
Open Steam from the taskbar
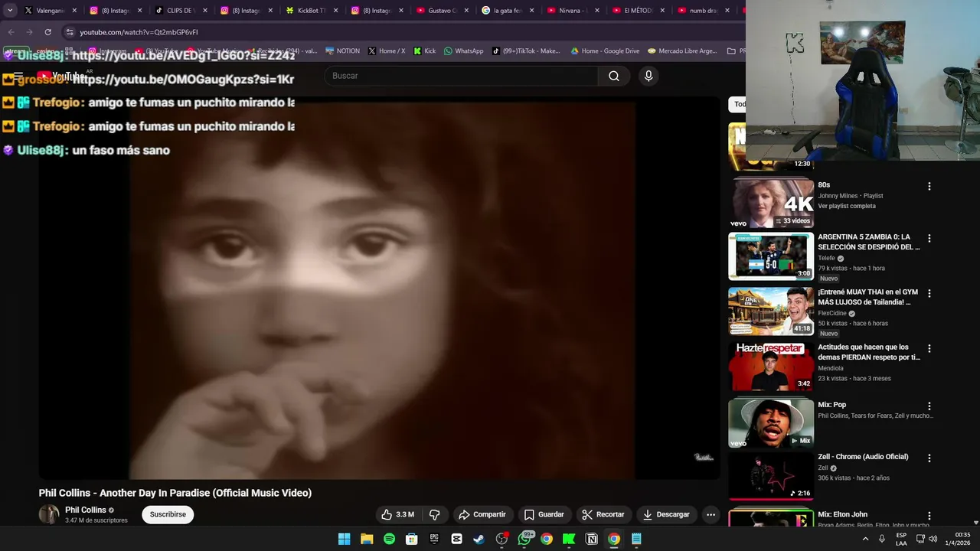pos(479,539)
